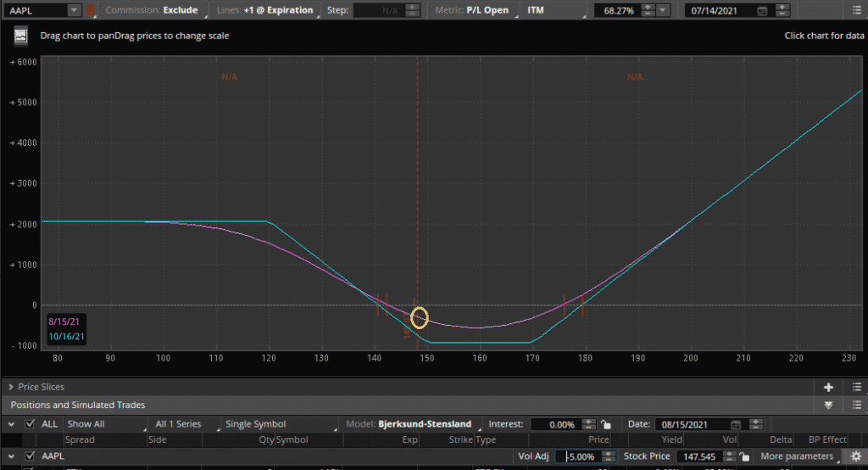Click the AAPL row settings gear icon
Viewport: 868px width, 470px height.
tap(855, 456)
